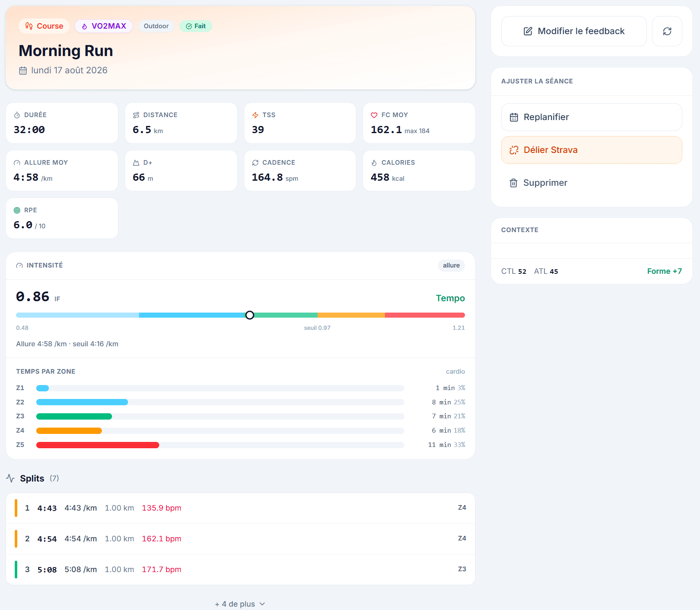This screenshot has width=700, height=610.
Task: Click the target icon for RPE
Action: pyautogui.click(x=17, y=210)
